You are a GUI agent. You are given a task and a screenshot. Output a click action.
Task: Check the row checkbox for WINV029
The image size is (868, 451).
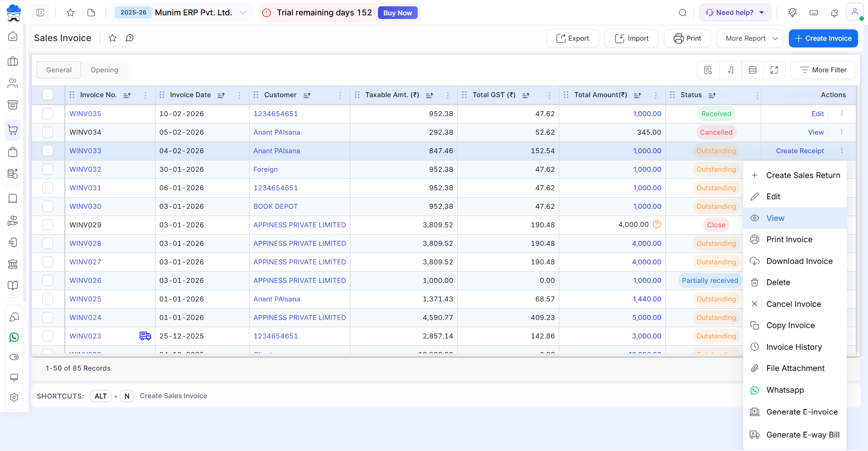47,225
